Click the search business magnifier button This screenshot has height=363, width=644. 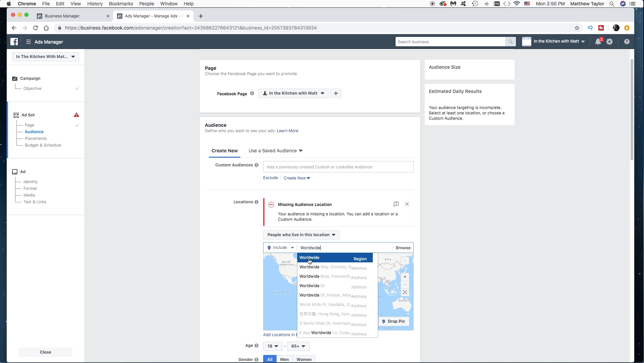coord(511,42)
